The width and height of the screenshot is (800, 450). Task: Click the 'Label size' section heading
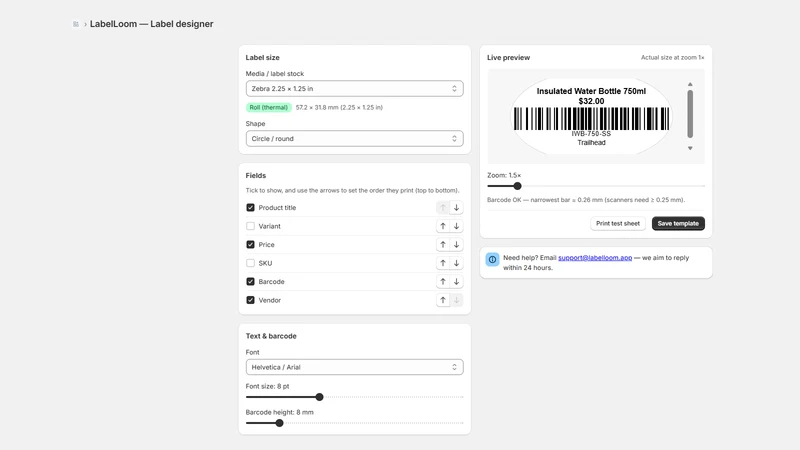[262, 58]
